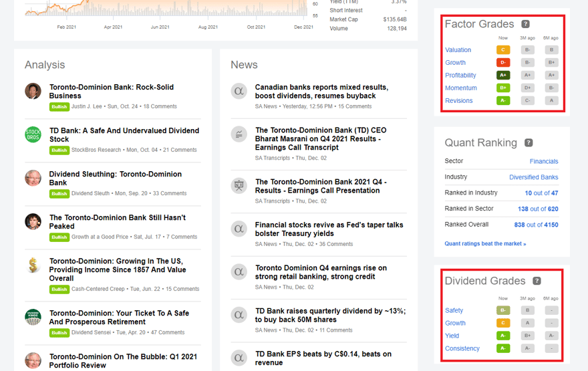Click presentation icon beside Earnings Call Presentation
Image resolution: width=588 pixels, height=371 pixels.
pyautogui.click(x=239, y=185)
